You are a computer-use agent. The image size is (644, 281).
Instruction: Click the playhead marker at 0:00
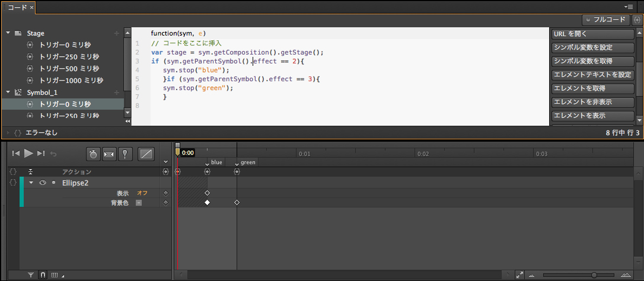(x=177, y=152)
